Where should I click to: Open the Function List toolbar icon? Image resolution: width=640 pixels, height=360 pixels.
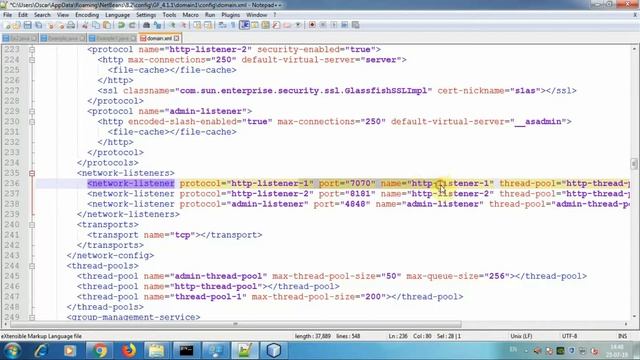point(276,25)
